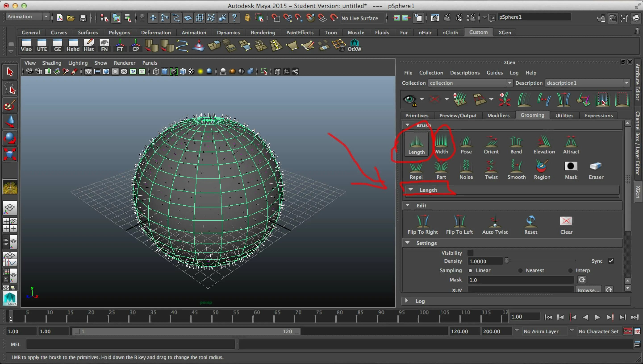Expand the Log section
643x364 pixels.
407,300
